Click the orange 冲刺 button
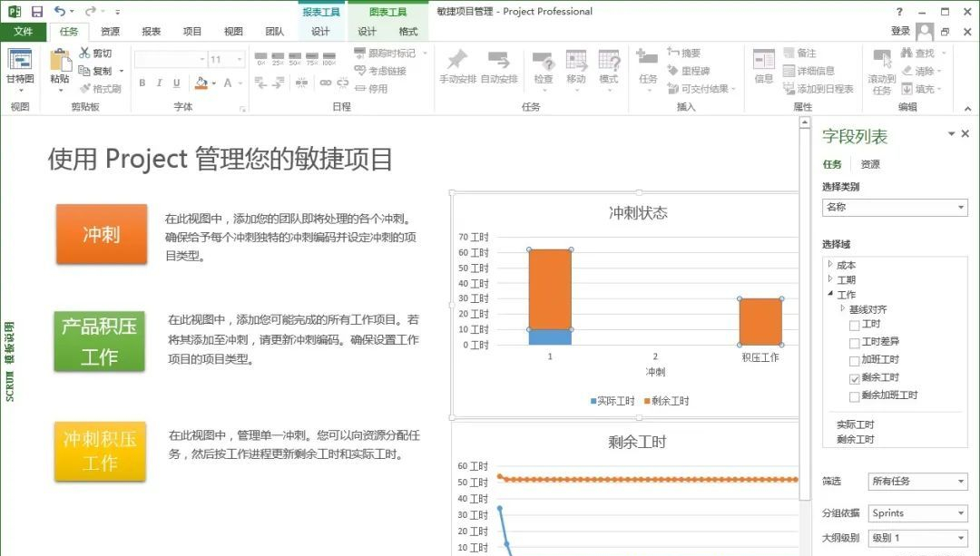Image resolution: width=980 pixels, height=556 pixels. (102, 234)
